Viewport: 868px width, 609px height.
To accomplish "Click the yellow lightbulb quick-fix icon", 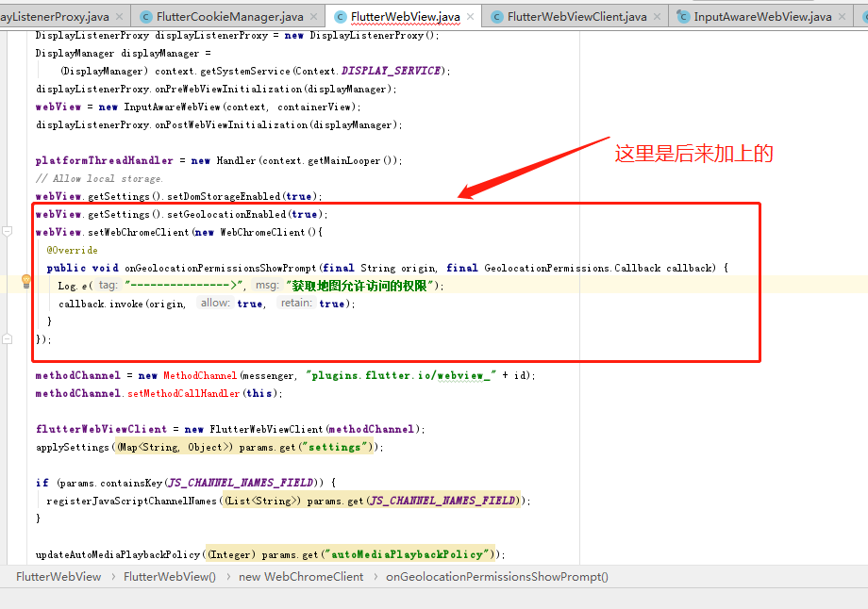I will click(x=26, y=282).
